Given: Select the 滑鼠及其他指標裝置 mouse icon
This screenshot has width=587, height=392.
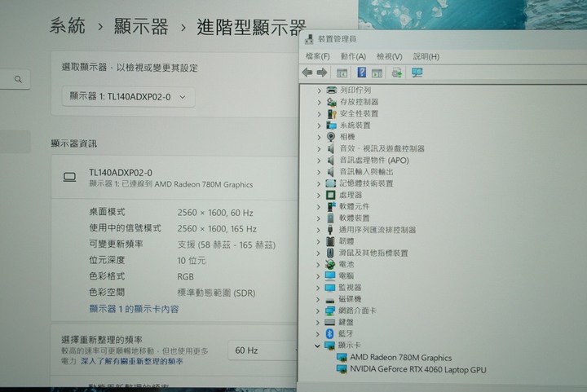Looking at the screenshot, I should (x=330, y=253).
